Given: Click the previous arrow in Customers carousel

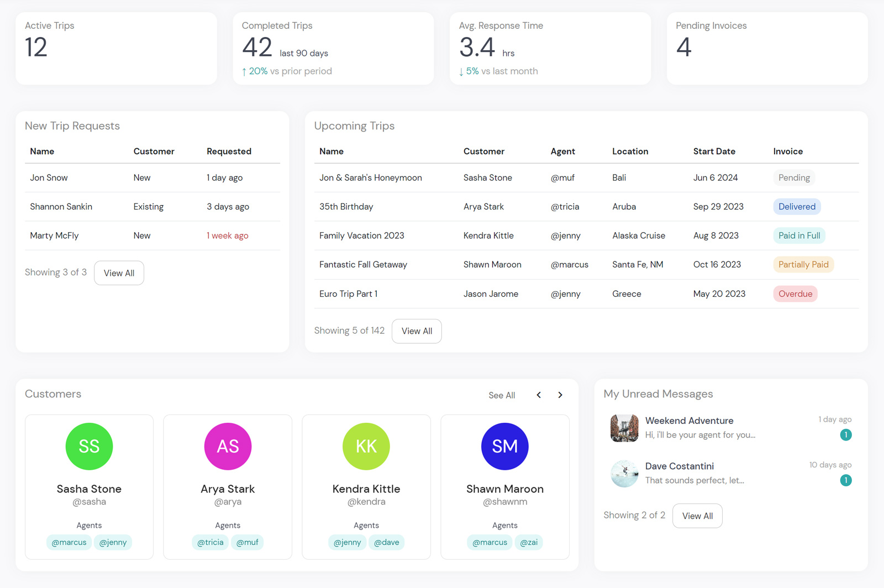Looking at the screenshot, I should tap(539, 395).
